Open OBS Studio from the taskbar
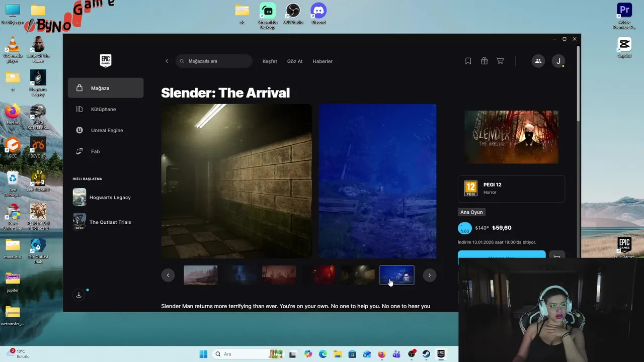Viewport: 644px width, 362px height. click(x=412, y=354)
